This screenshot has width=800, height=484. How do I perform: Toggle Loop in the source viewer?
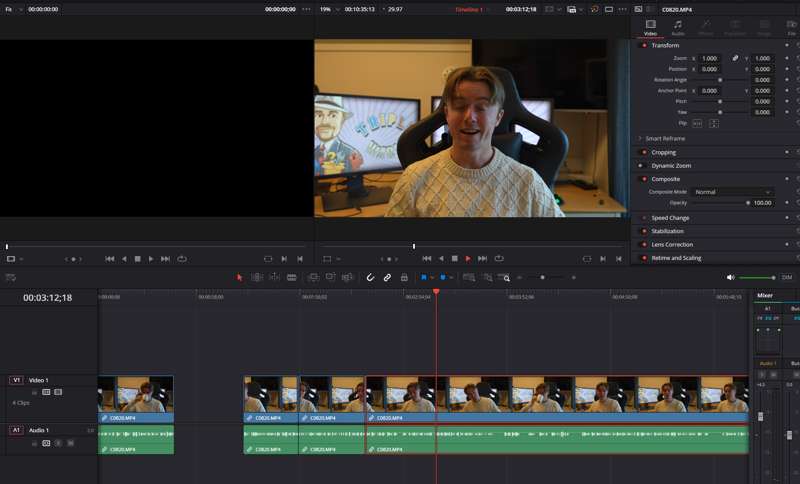coord(182,259)
